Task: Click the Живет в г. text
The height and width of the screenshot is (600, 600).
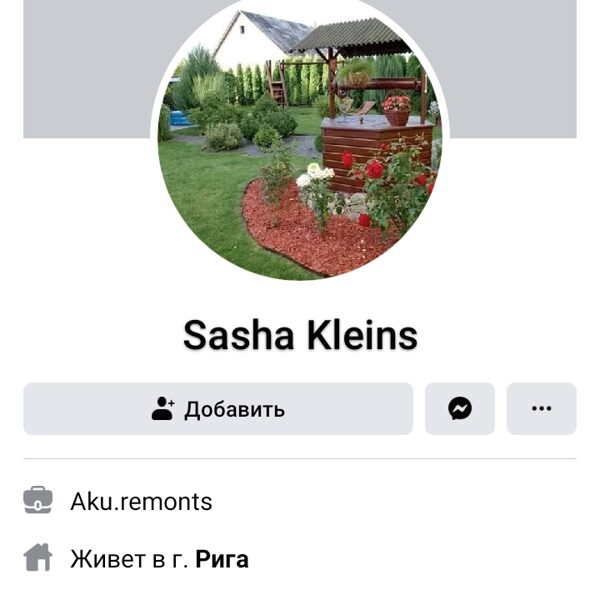Action: (x=129, y=559)
